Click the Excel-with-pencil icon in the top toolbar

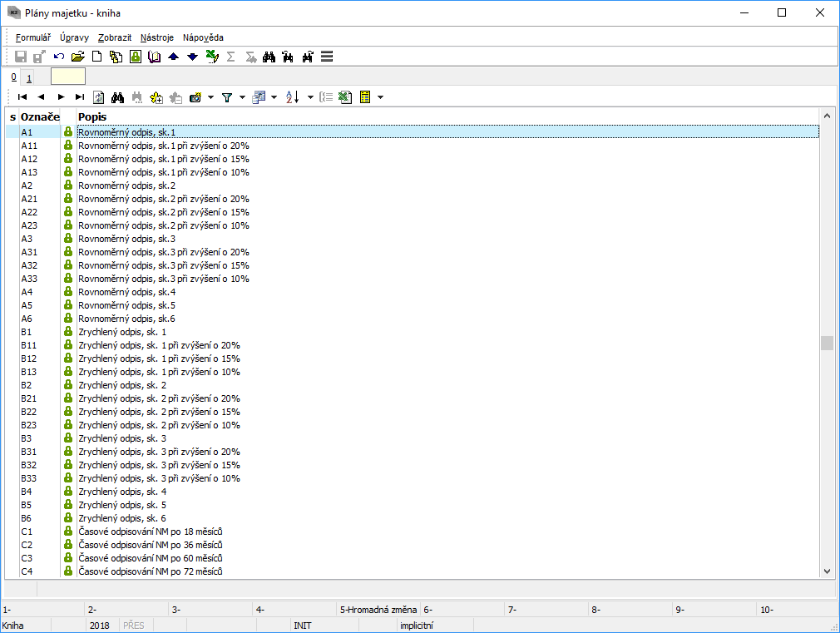click(212, 57)
